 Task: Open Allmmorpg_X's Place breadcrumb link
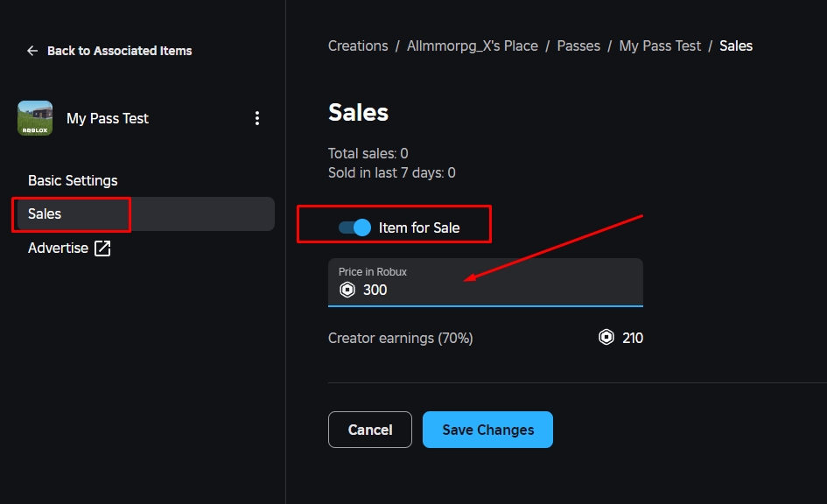click(x=473, y=45)
